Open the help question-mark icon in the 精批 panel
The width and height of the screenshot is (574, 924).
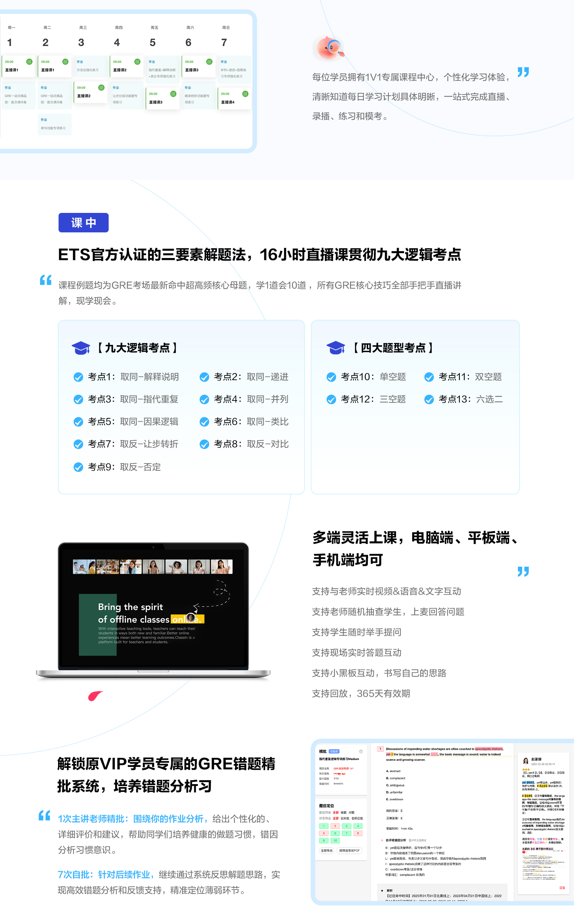(361, 752)
